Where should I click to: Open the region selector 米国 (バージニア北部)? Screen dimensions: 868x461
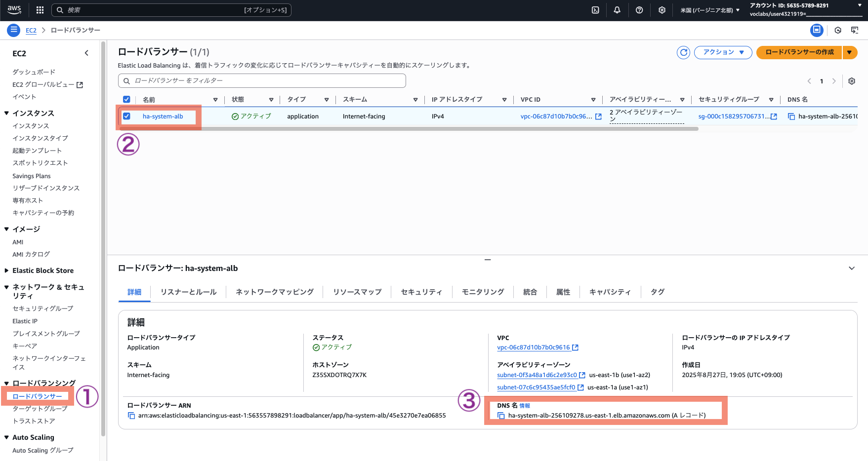tap(710, 10)
